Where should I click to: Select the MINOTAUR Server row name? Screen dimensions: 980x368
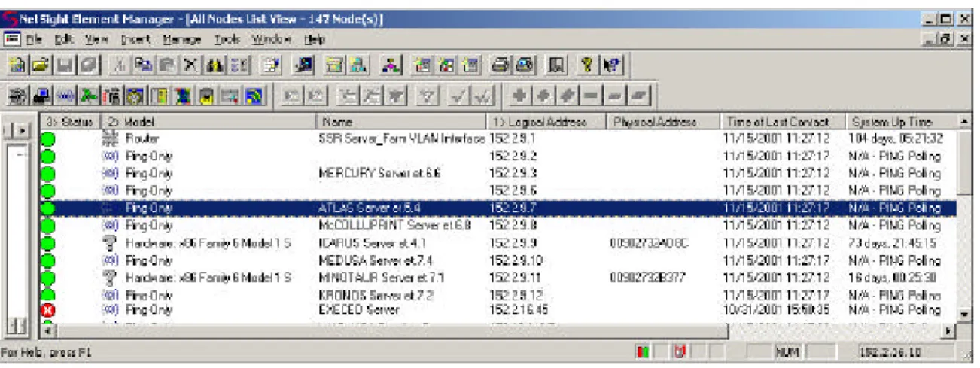point(382,278)
